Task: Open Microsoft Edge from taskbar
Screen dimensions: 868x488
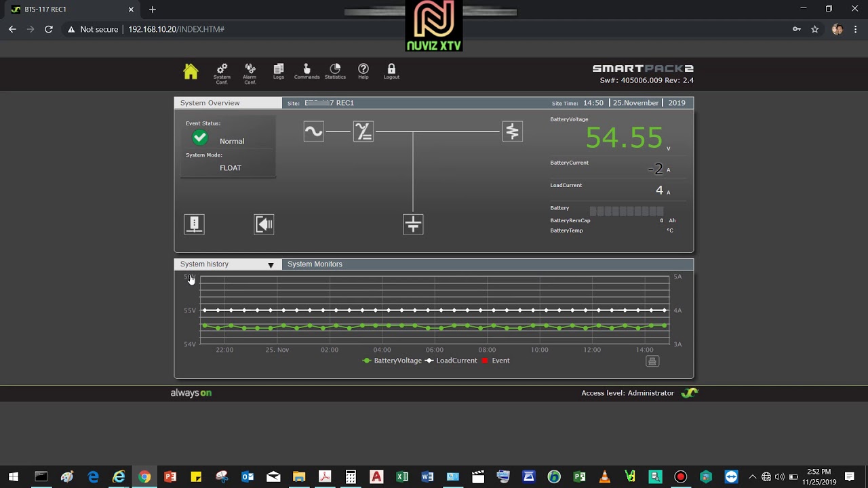Action: (x=93, y=477)
